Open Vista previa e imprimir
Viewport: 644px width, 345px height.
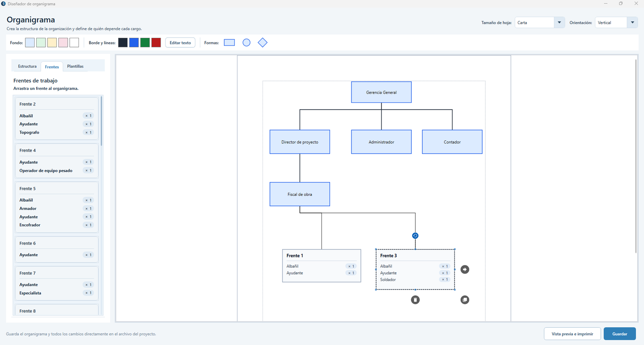pyautogui.click(x=572, y=334)
